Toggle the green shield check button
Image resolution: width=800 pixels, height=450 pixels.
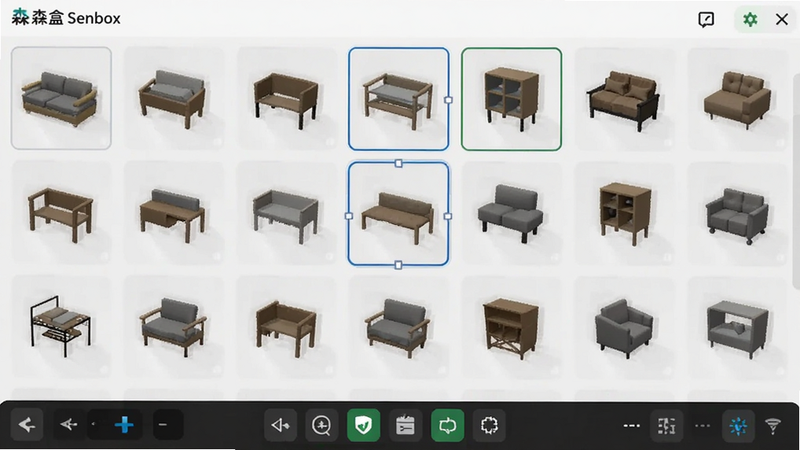pyautogui.click(x=363, y=425)
